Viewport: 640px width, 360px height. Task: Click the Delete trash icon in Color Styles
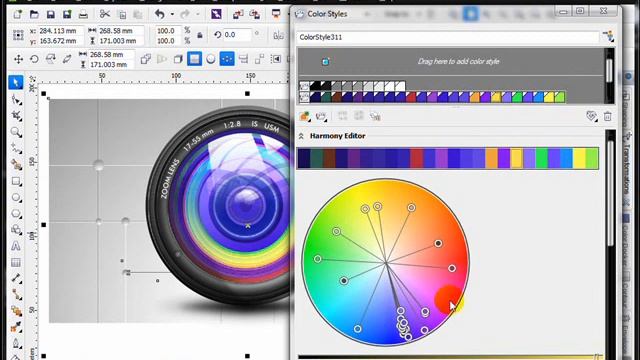point(608,116)
